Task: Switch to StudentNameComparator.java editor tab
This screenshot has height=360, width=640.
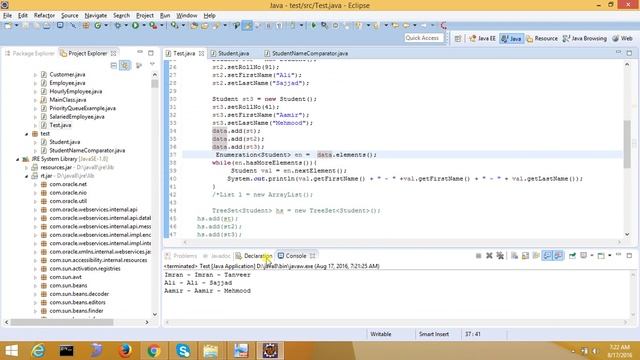Action: point(306,53)
